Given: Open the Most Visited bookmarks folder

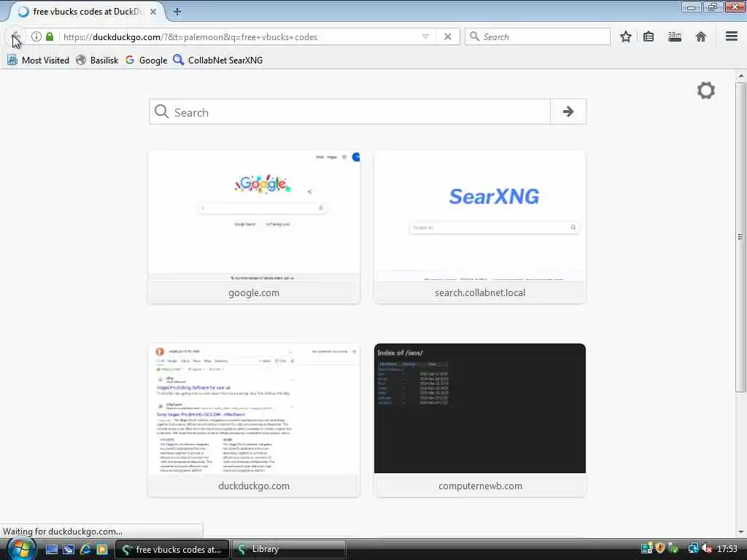Looking at the screenshot, I should click(x=39, y=61).
